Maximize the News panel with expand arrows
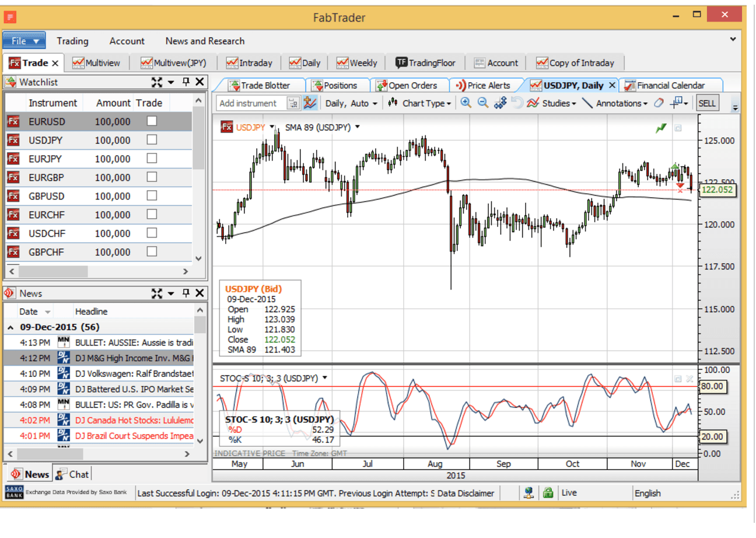Screen dimensions: 756x538 (156, 293)
